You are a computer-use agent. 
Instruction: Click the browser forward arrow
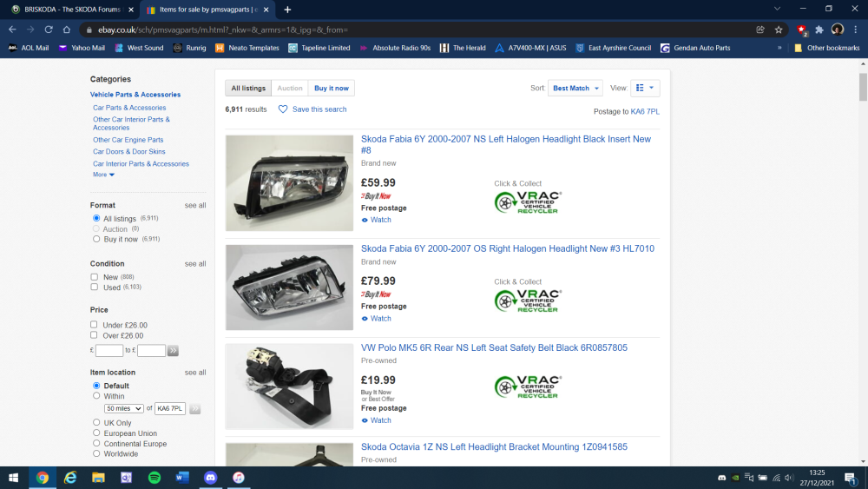[x=30, y=30]
